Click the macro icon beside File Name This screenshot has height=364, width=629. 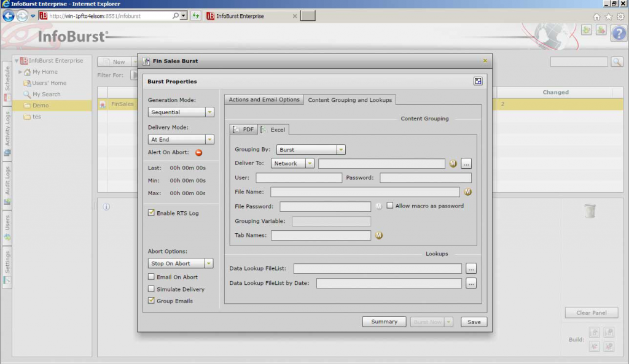pos(467,192)
